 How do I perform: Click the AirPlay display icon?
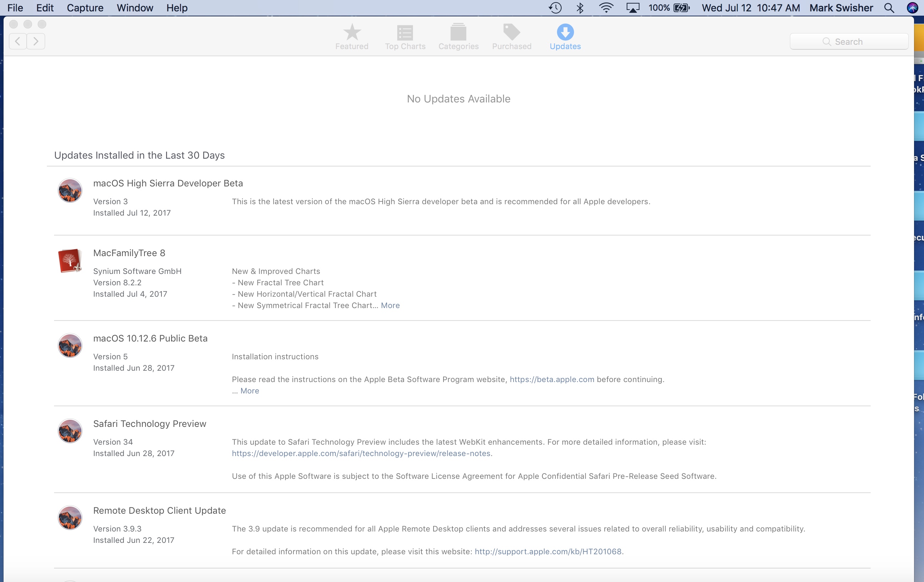coord(632,8)
